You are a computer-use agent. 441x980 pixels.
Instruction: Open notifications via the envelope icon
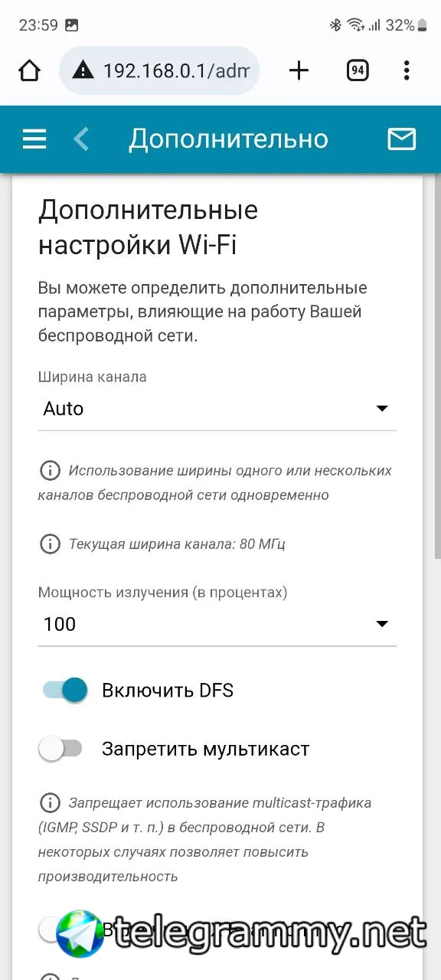pyautogui.click(x=401, y=139)
